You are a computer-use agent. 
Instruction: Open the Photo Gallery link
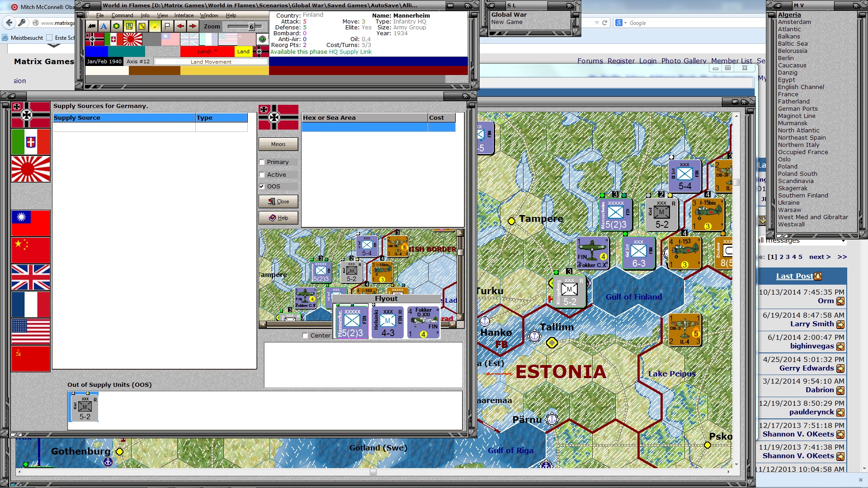coord(684,61)
